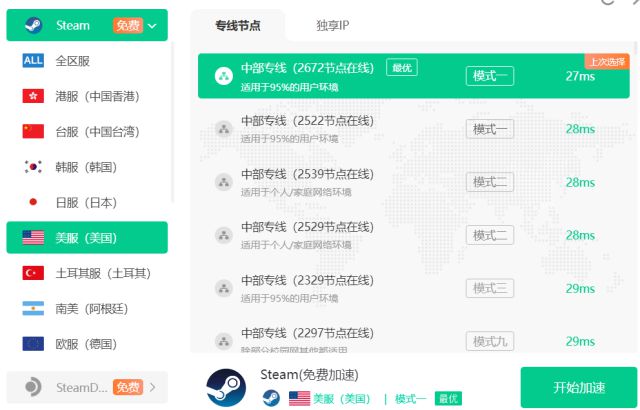Expand the SteamD... entry arrow
This screenshot has width=640, height=410.
[x=152, y=387]
